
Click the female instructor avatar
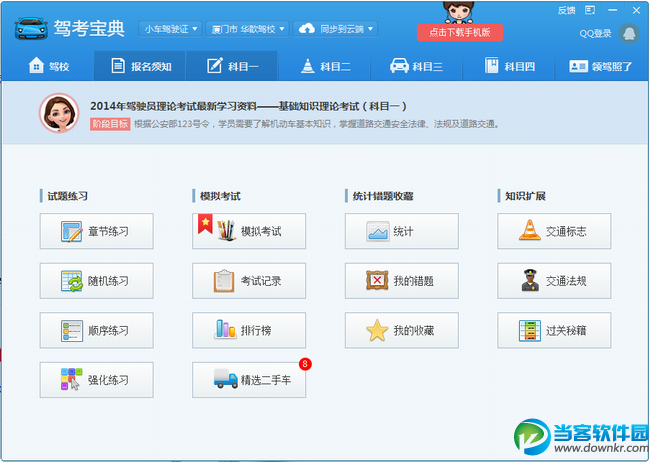pos(59,112)
